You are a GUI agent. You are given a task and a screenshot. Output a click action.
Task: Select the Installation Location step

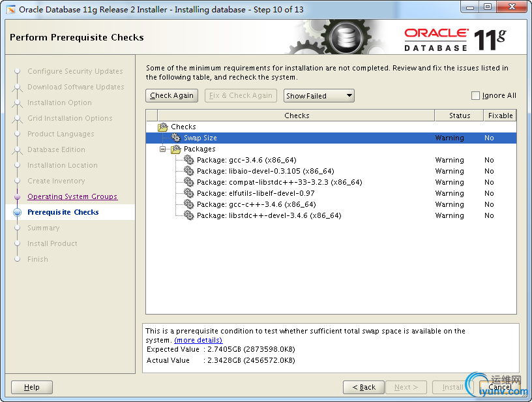(x=63, y=165)
